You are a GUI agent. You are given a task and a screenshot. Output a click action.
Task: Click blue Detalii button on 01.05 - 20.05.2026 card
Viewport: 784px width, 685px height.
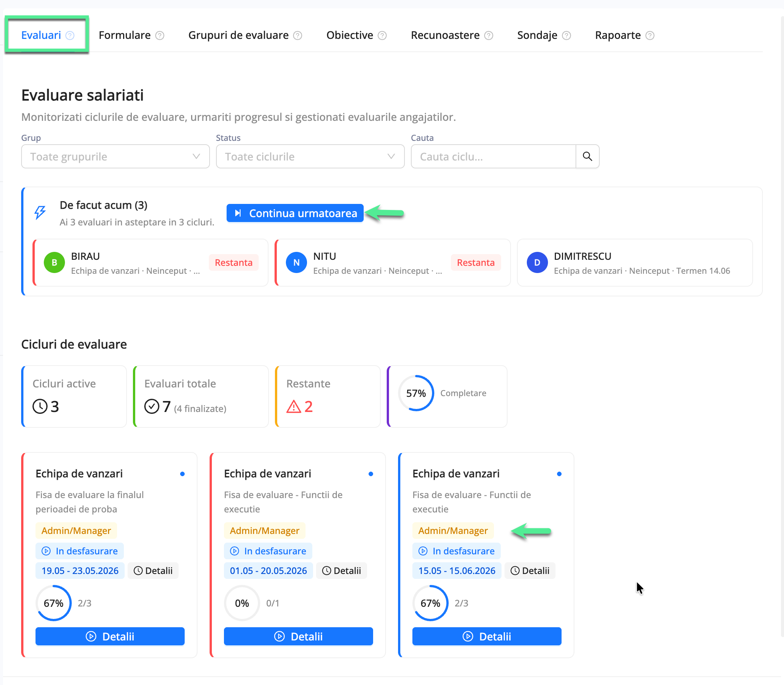tap(299, 636)
